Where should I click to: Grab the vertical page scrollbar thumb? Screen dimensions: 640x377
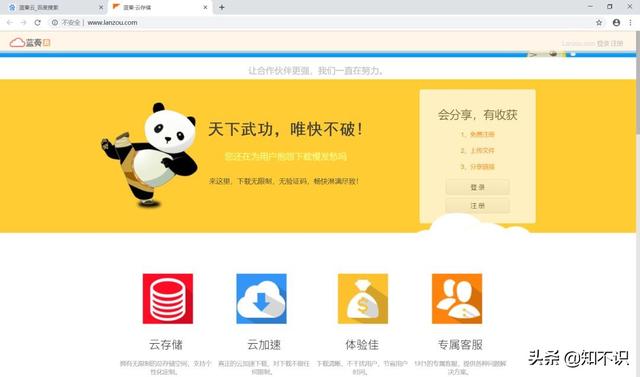(x=638, y=82)
